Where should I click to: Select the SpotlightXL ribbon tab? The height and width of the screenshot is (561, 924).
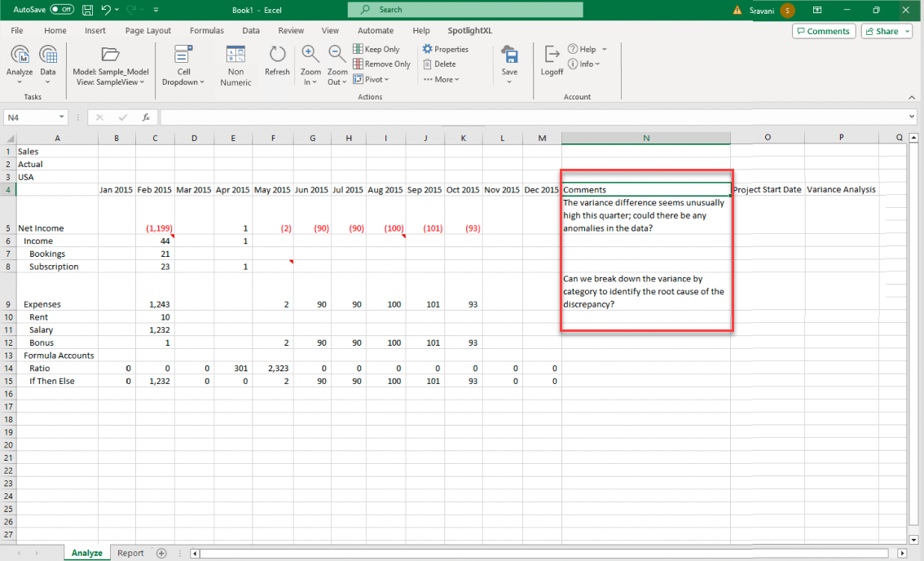pos(469,30)
